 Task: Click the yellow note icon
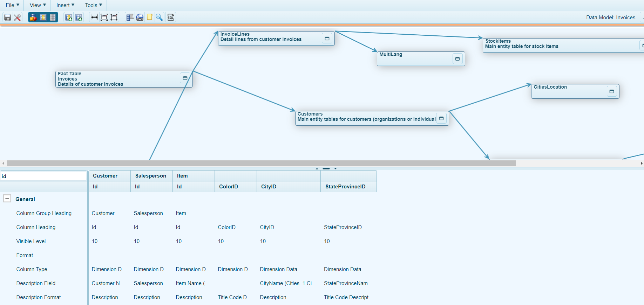click(150, 18)
